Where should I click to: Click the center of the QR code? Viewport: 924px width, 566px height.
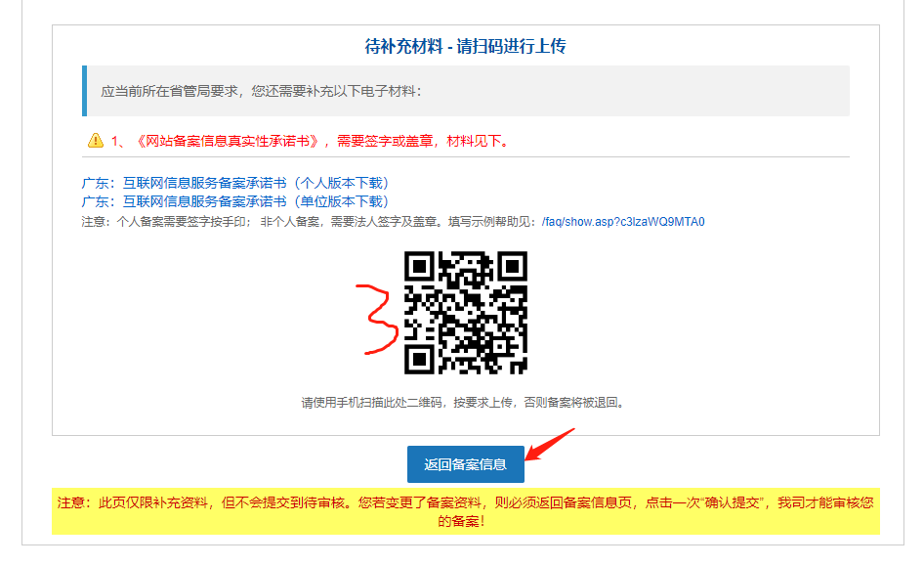(466, 313)
